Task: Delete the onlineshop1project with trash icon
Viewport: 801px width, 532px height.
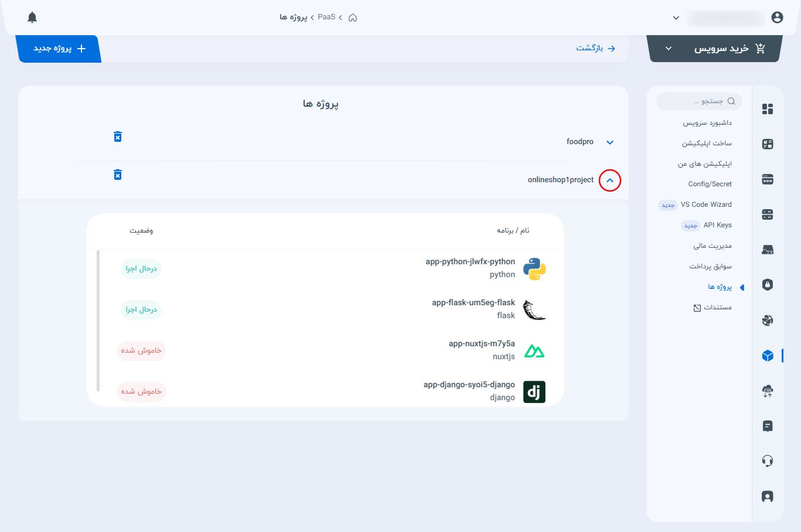Action: pos(118,175)
